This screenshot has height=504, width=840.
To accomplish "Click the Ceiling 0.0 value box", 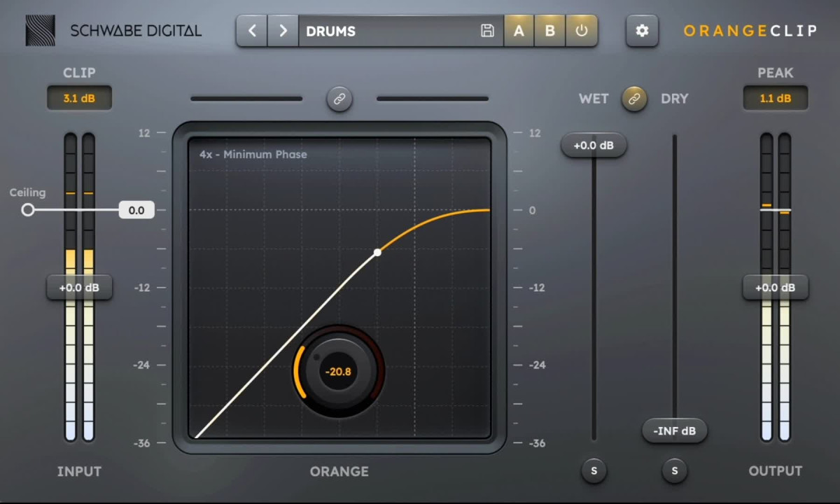I will 136,209.
